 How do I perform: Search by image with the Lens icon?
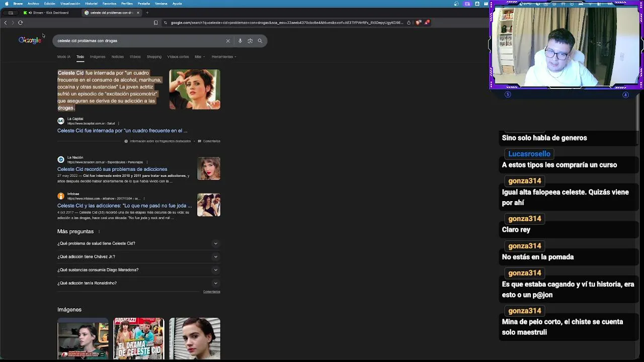[250, 41]
